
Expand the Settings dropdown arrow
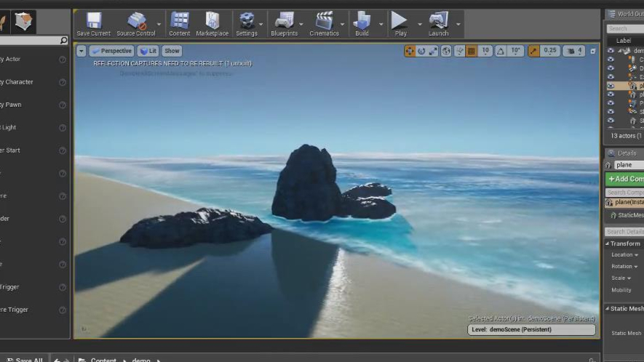261,24
